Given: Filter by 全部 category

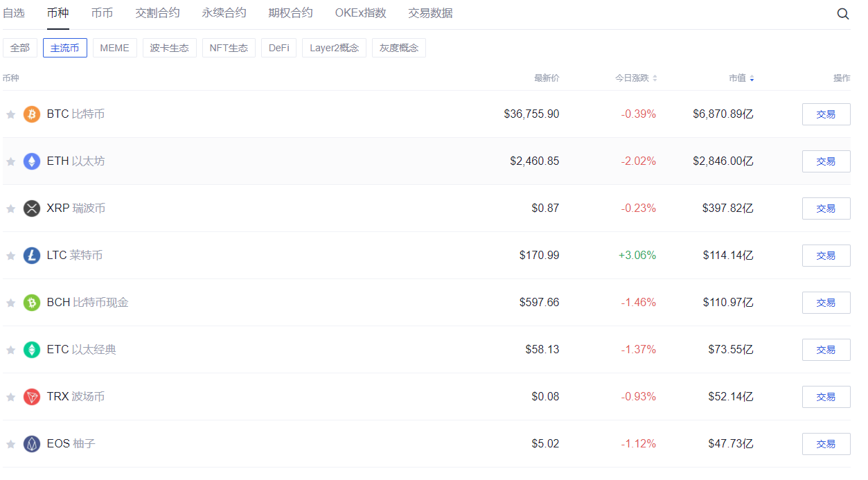Looking at the screenshot, I should click(x=20, y=48).
